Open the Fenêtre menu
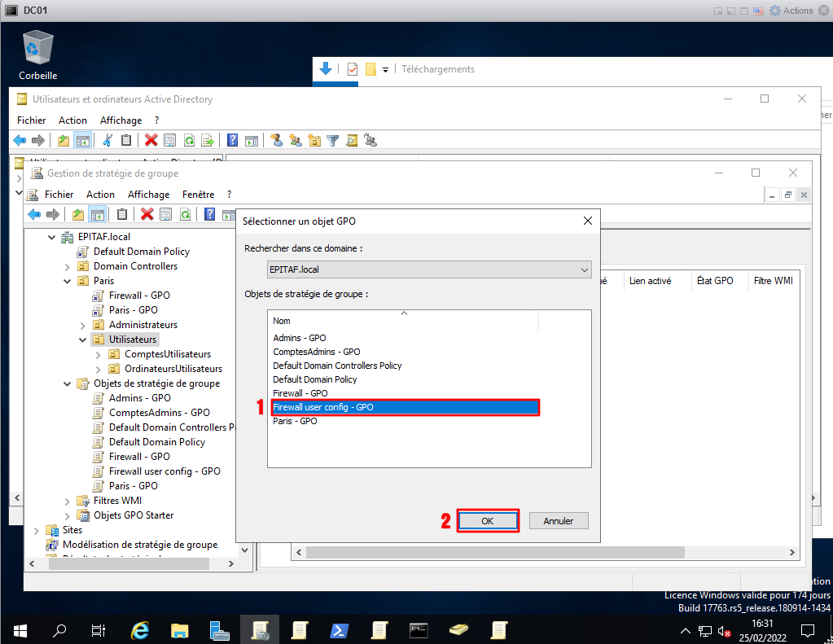Screen dimensions: 833x644 pos(199,195)
